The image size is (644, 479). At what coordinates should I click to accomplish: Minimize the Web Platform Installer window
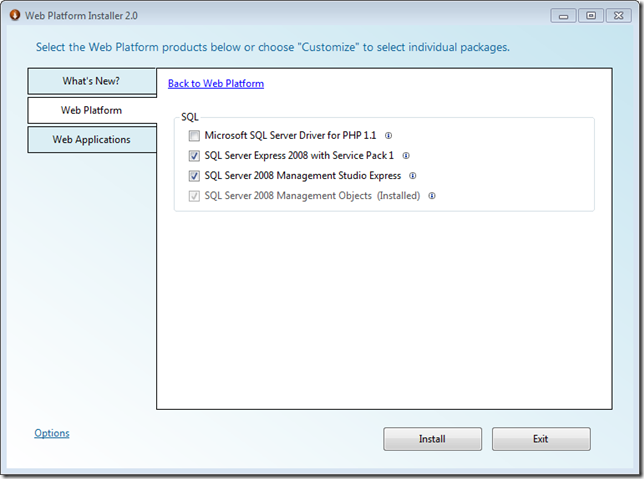(564, 16)
